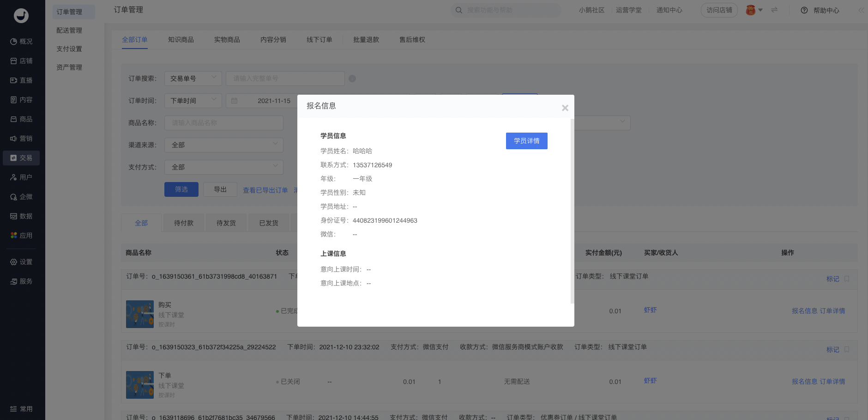Switch to the 知识商品 tab
Image resolution: width=868 pixels, height=420 pixels.
click(x=181, y=40)
